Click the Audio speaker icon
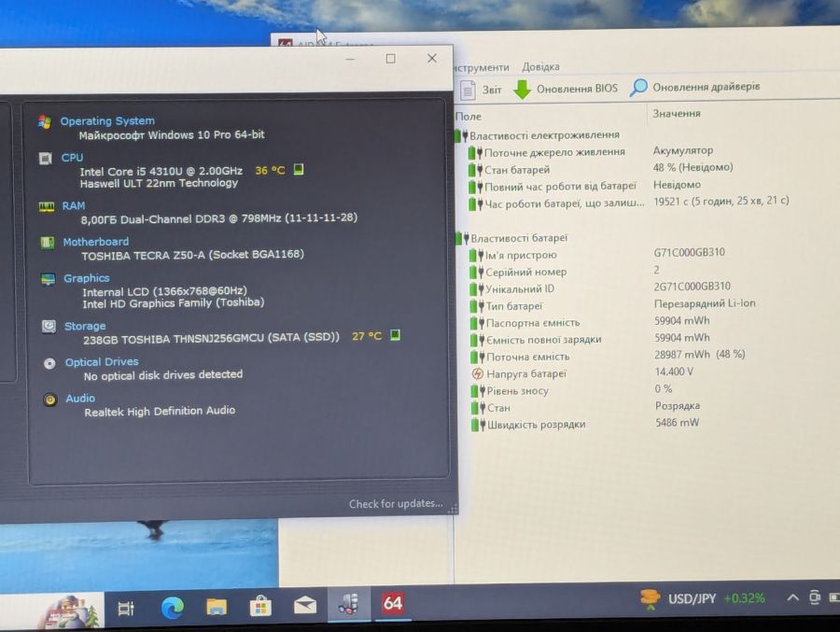Viewport: 840px width, 632px height. [x=50, y=400]
